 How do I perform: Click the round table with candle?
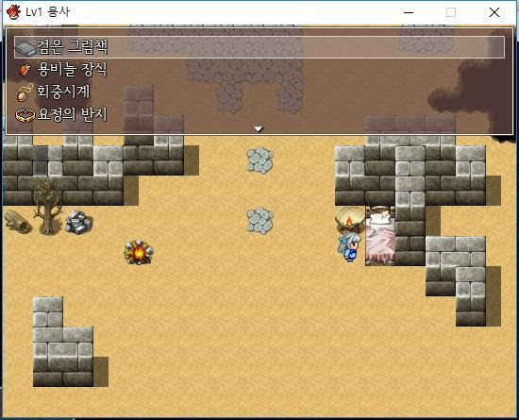(x=349, y=220)
